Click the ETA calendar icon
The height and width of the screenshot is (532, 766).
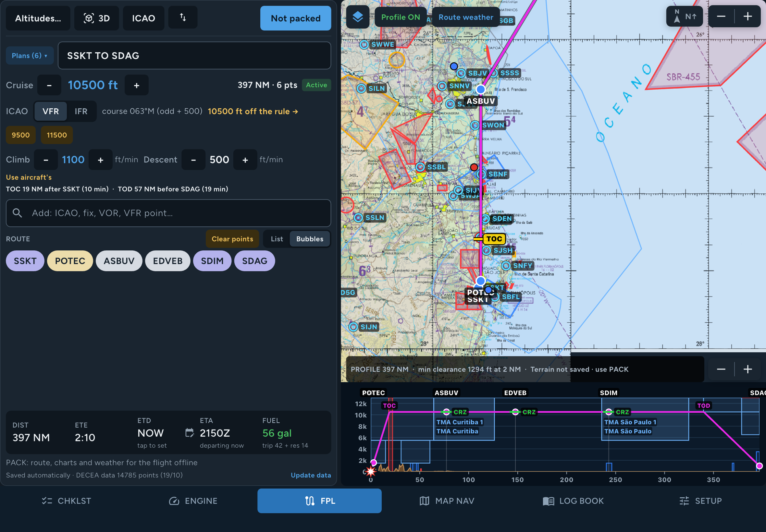point(190,433)
